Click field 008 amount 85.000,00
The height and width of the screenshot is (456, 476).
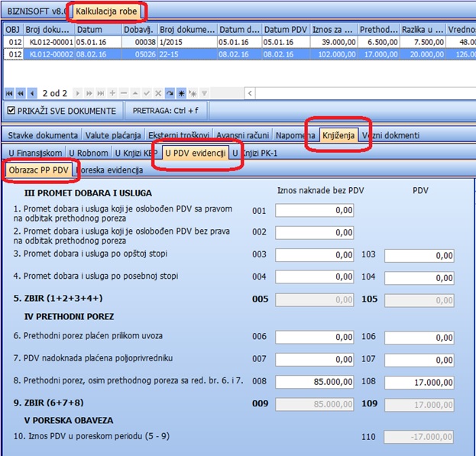click(x=314, y=382)
